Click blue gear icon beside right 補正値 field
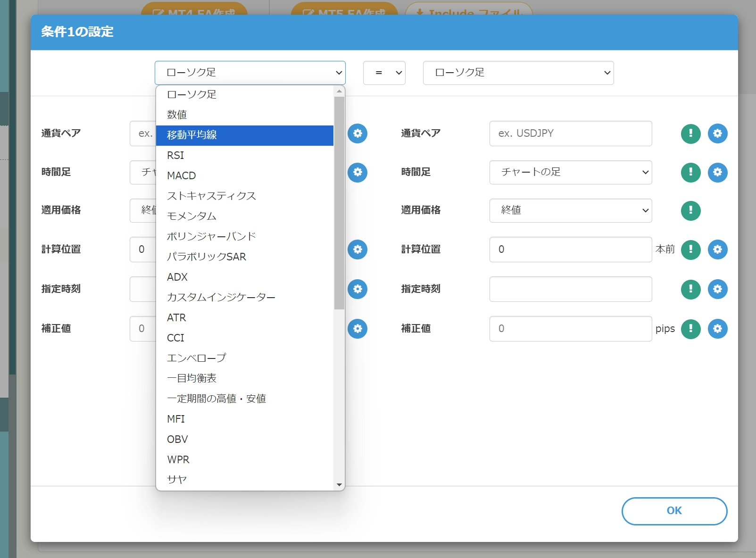756x558 pixels. pyautogui.click(x=717, y=329)
